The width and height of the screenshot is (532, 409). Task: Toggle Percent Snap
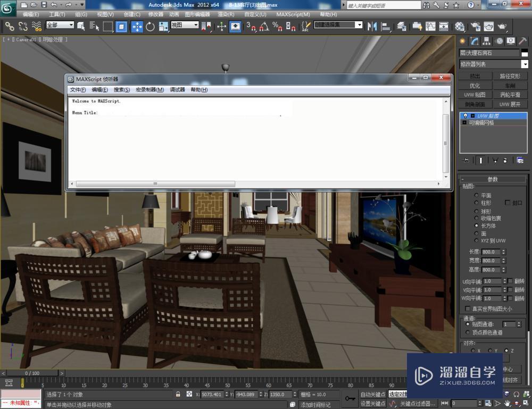[x=277, y=26]
